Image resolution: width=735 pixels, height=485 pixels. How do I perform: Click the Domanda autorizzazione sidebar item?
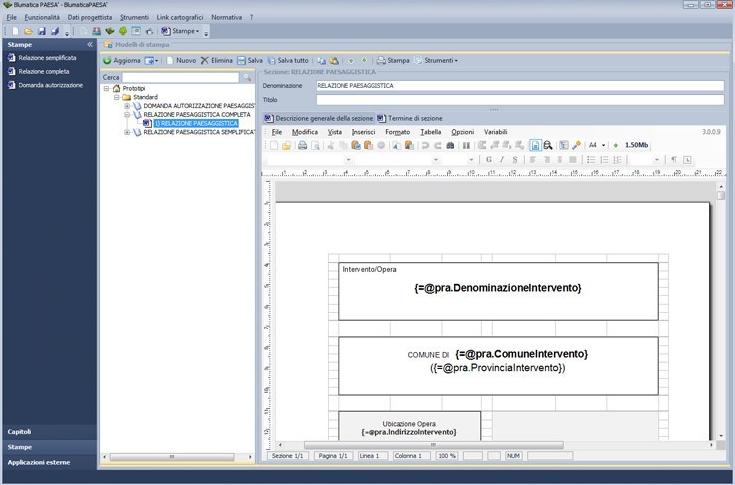click(x=50, y=85)
